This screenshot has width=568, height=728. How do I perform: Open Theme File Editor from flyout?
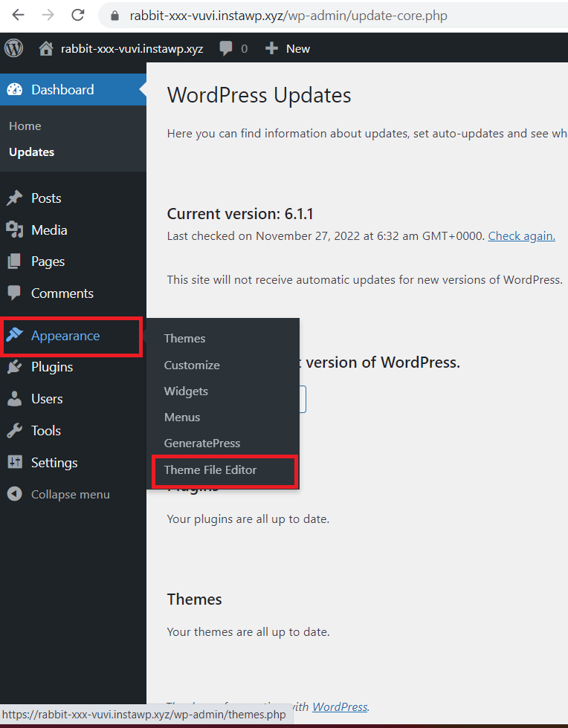(x=210, y=469)
